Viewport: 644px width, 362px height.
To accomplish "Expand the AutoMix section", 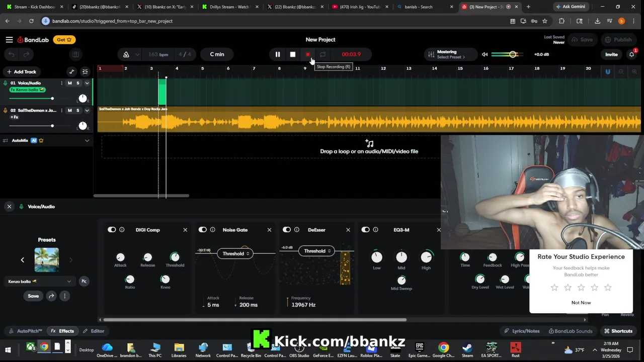I will pos(87,140).
